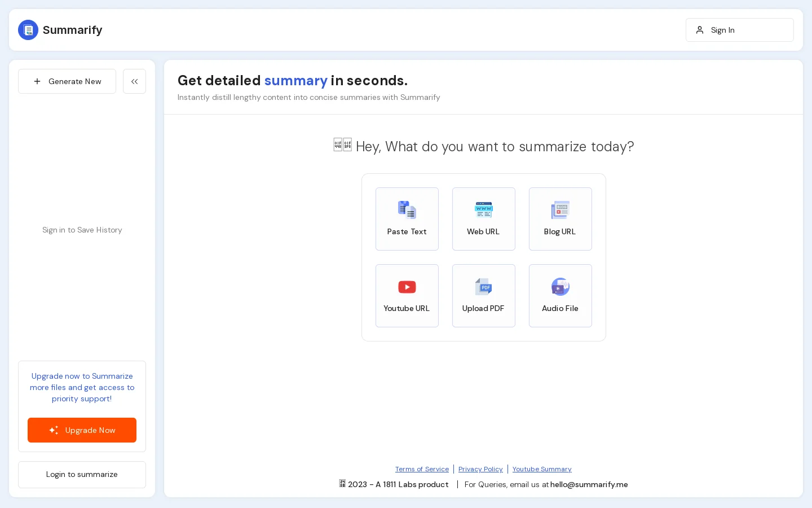Choose the Paste Text option
The image size is (812, 508).
407,219
